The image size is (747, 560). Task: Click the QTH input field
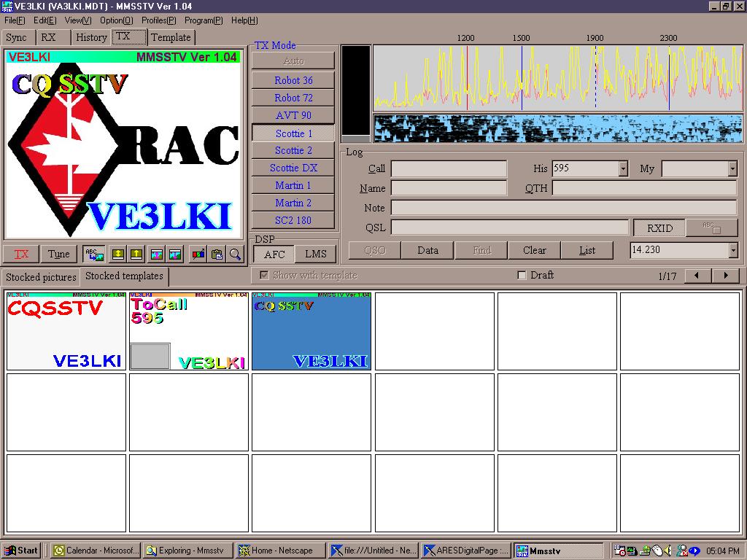click(x=645, y=188)
